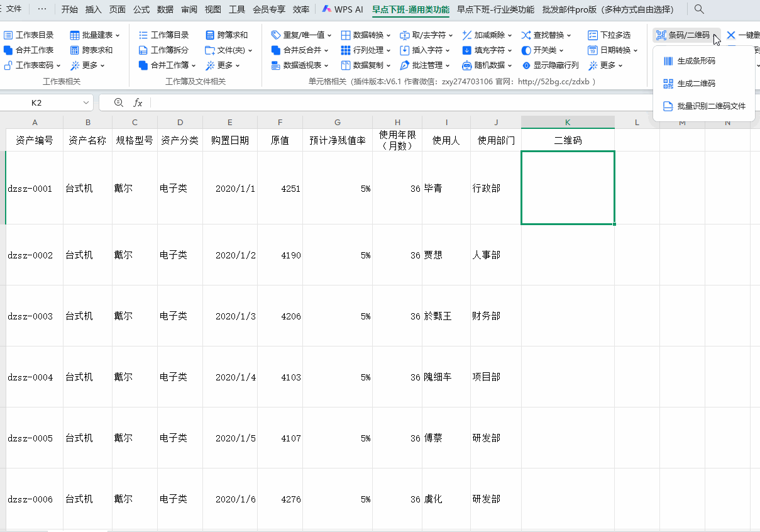
Task: Click the 下拉多选 icon
Action: (x=593, y=35)
